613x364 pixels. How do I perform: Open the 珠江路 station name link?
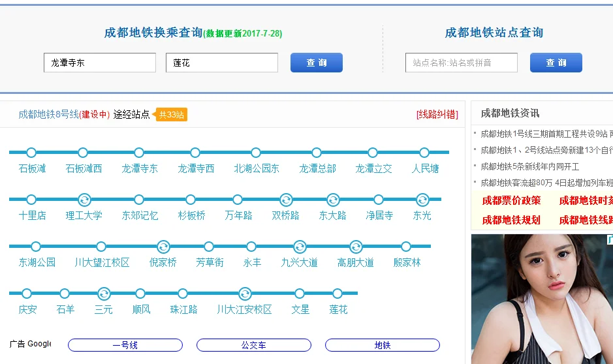183,310
